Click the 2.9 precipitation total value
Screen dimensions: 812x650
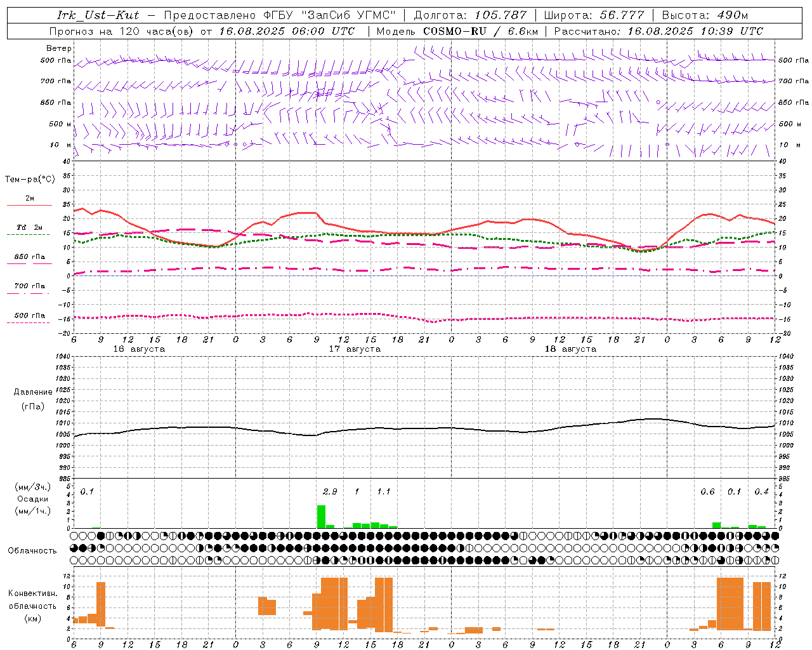(x=330, y=492)
